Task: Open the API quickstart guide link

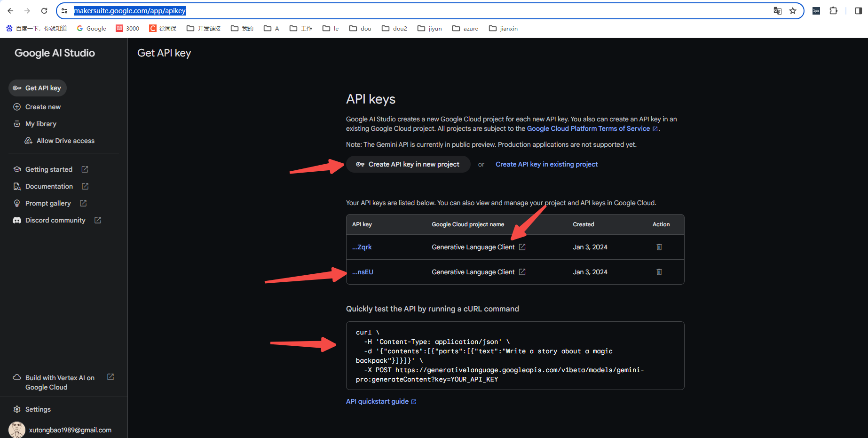Action: tap(381, 401)
